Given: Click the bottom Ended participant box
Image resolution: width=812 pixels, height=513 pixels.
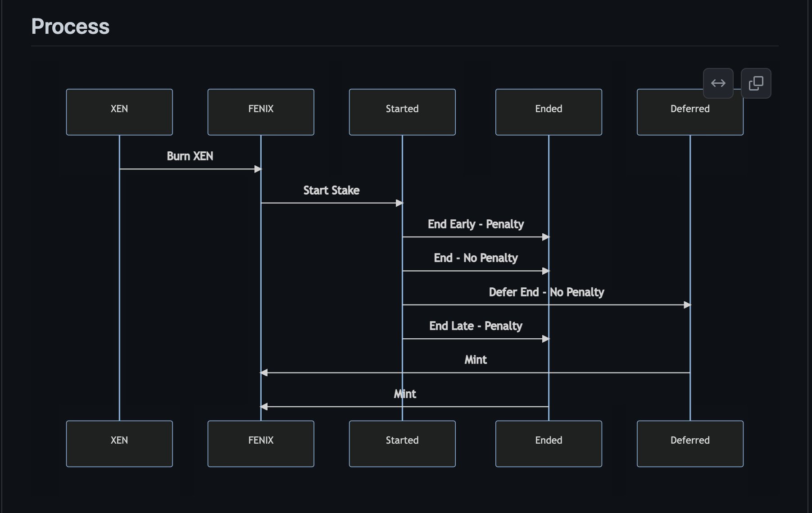Looking at the screenshot, I should click(x=548, y=443).
